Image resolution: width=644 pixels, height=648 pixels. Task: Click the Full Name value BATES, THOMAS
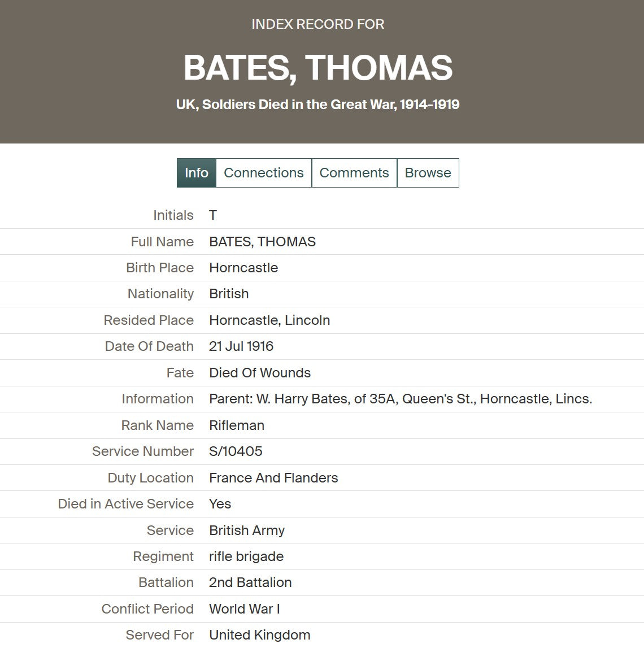tap(263, 242)
